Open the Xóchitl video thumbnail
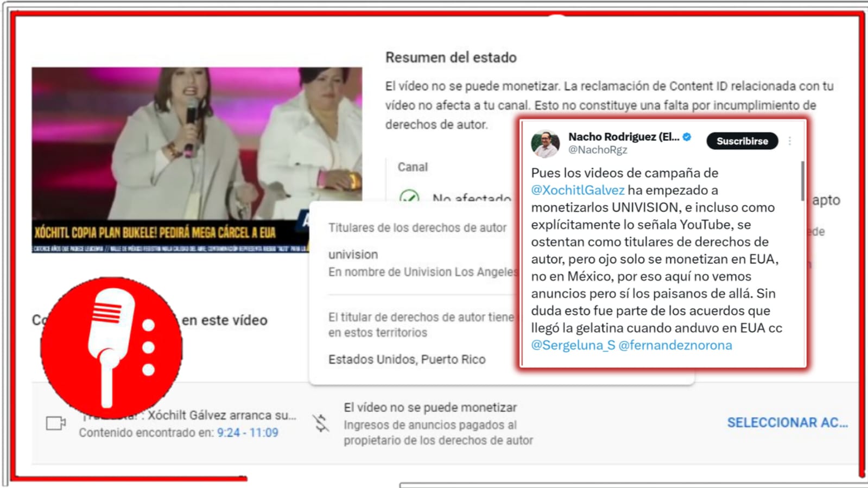868x488 pixels. coord(197,160)
